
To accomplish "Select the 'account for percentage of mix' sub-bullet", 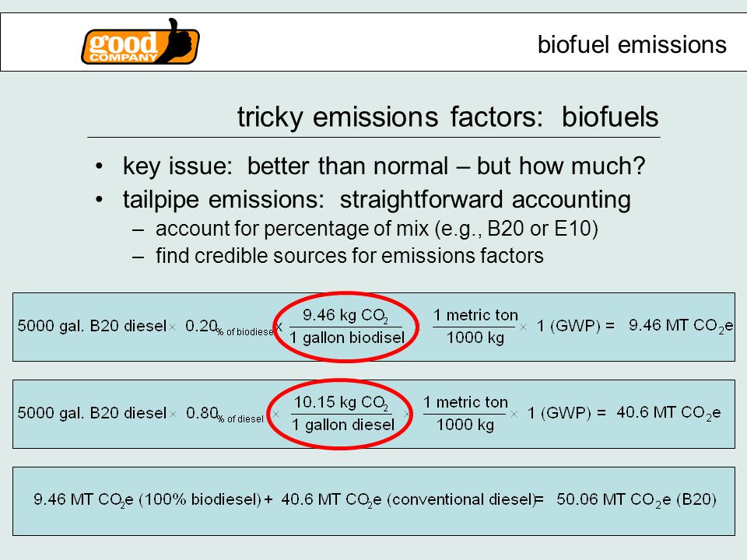I will pos(377,229).
